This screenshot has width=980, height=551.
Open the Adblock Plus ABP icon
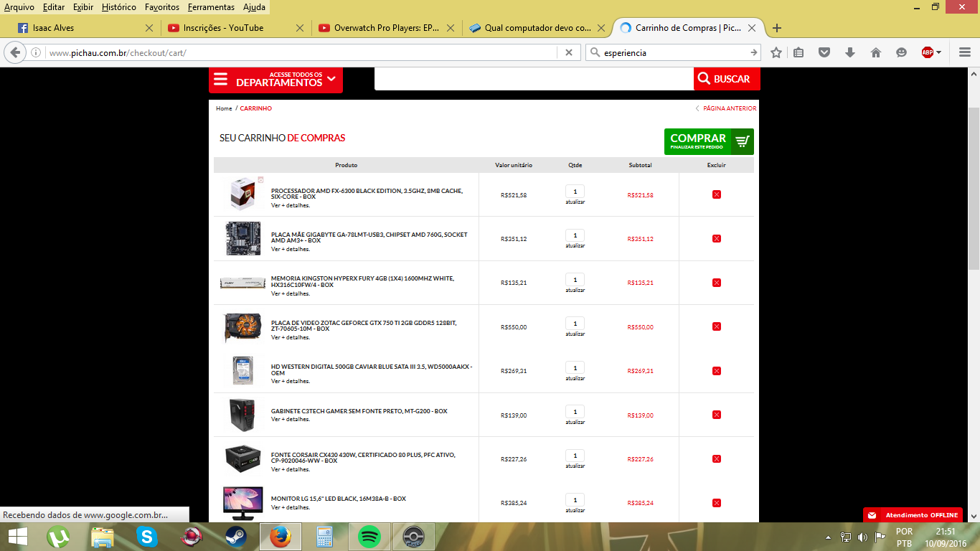click(928, 52)
